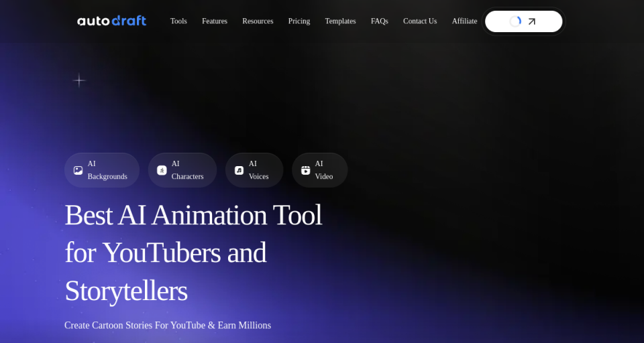The width and height of the screenshot is (644, 343).
Task: Choose the AI Video pill label
Action: (x=324, y=170)
